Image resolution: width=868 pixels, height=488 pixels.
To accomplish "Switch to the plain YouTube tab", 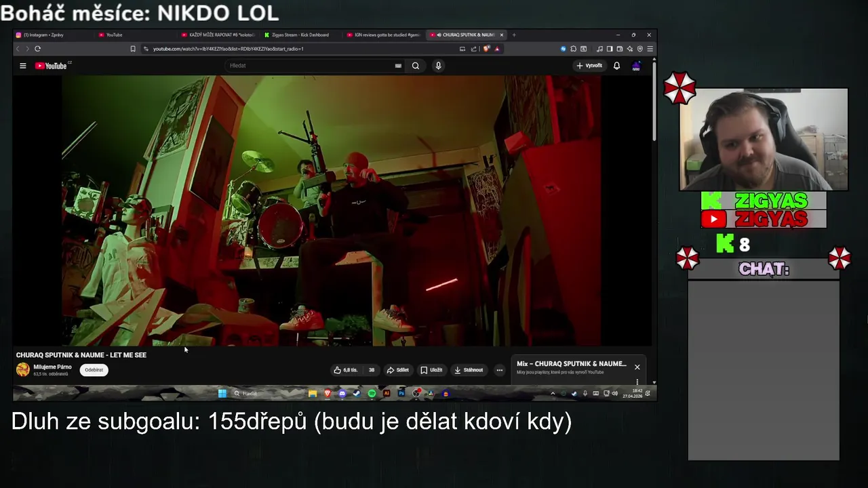I will tap(136, 35).
